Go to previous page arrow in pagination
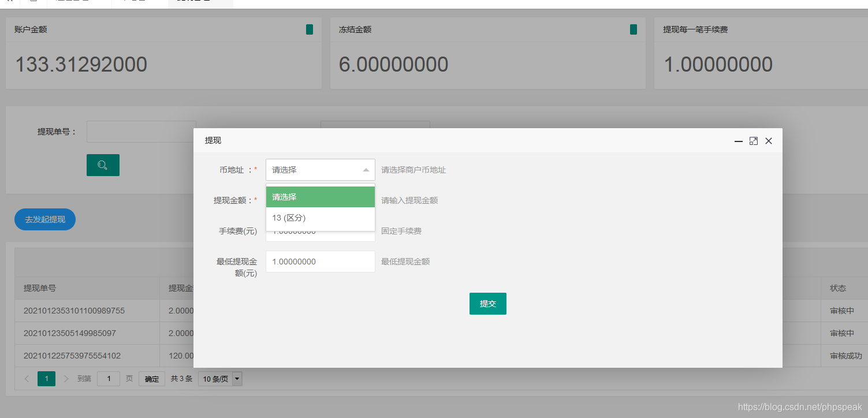Image resolution: width=868 pixels, height=418 pixels. click(27, 379)
